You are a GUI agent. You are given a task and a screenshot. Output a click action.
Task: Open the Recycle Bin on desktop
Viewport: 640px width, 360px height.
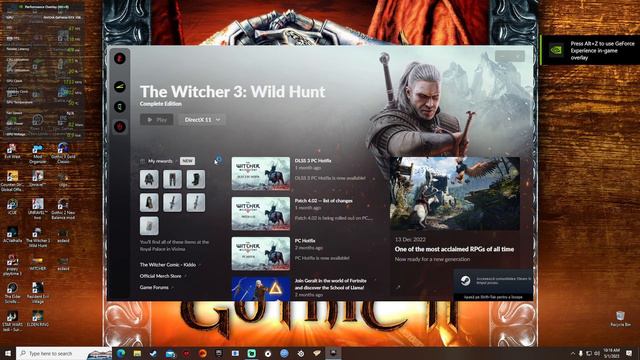pyautogui.click(x=620, y=318)
